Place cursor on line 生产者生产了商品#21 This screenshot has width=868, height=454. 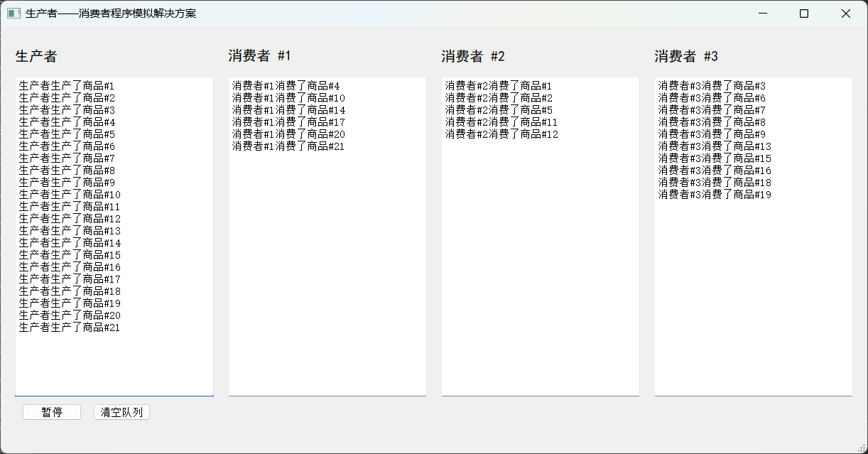pos(70,328)
